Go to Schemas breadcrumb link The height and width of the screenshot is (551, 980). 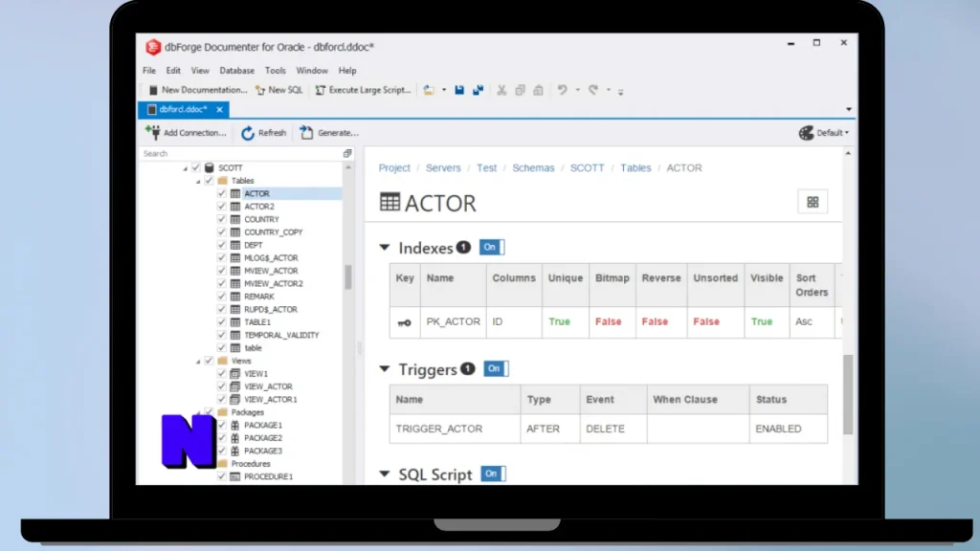click(x=533, y=168)
